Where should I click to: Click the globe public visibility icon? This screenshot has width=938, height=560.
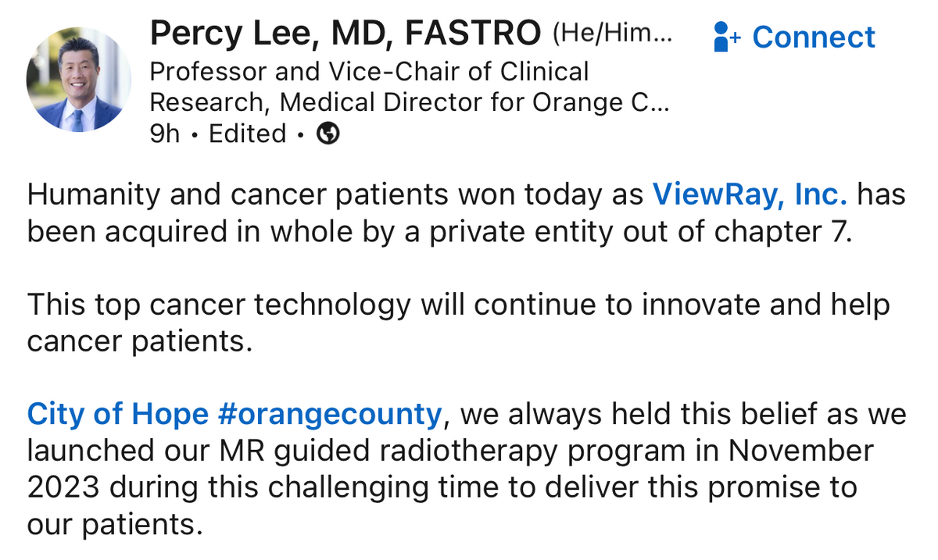tap(328, 134)
